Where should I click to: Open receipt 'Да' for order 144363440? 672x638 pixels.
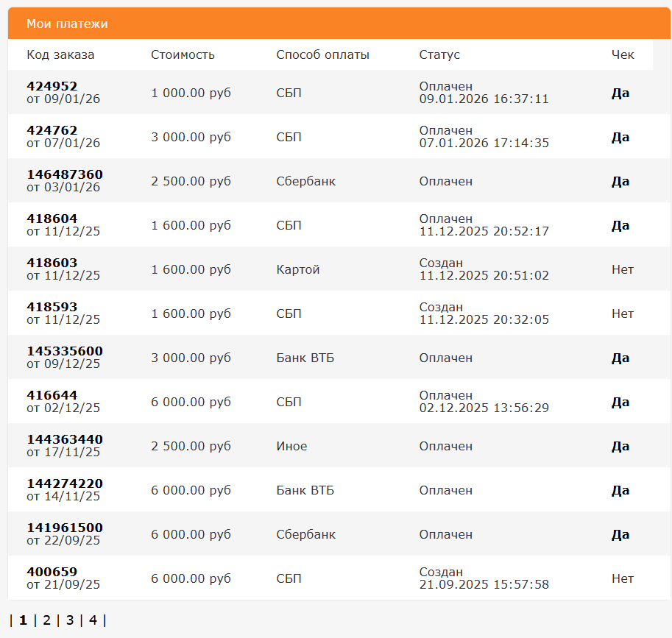(x=620, y=447)
